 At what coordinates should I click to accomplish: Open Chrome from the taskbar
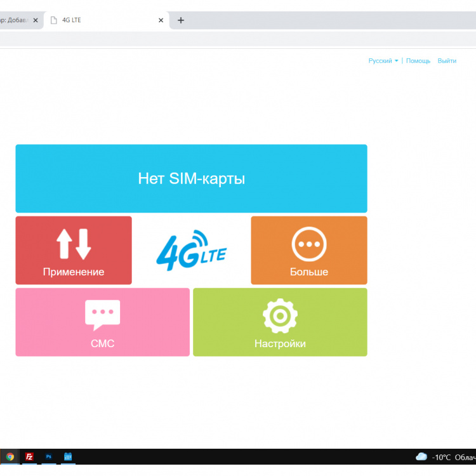coord(10,456)
